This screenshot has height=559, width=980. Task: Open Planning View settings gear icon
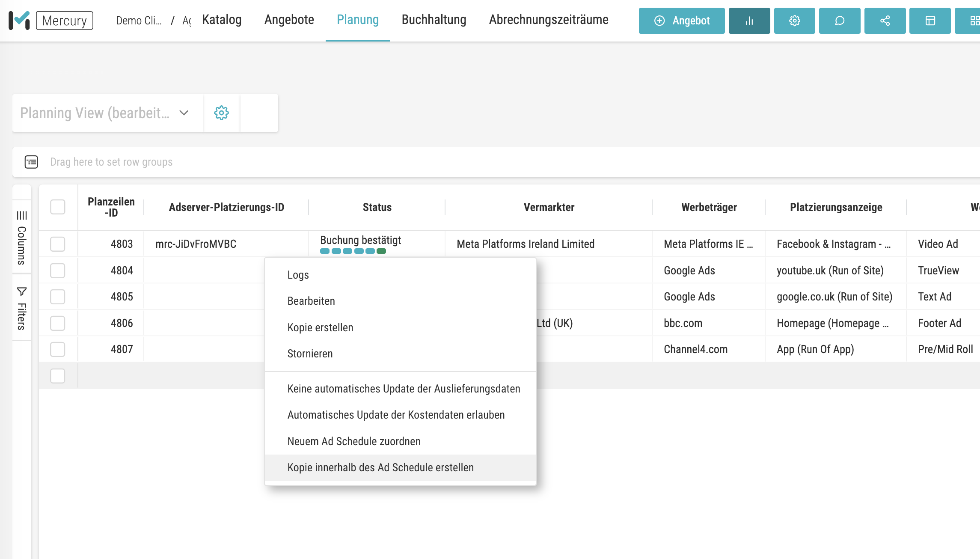click(221, 113)
